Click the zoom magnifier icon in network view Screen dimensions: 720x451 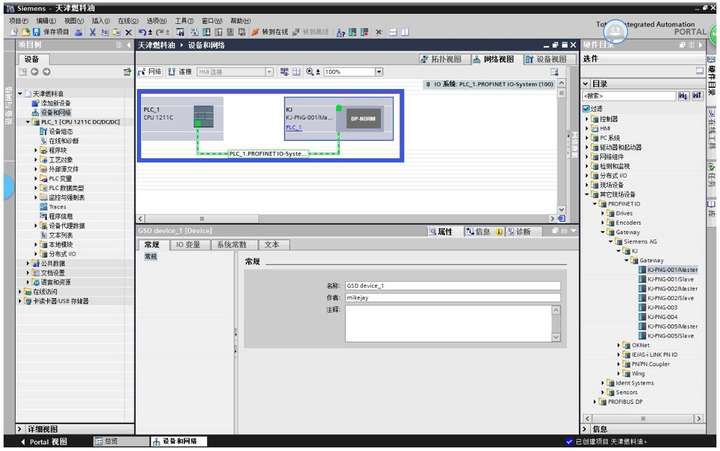[x=310, y=72]
